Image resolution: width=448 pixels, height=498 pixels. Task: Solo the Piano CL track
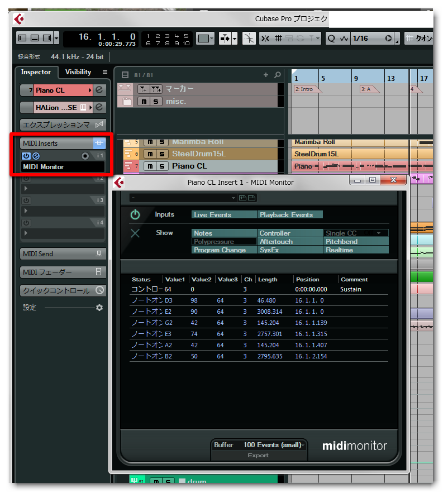coord(162,166)
